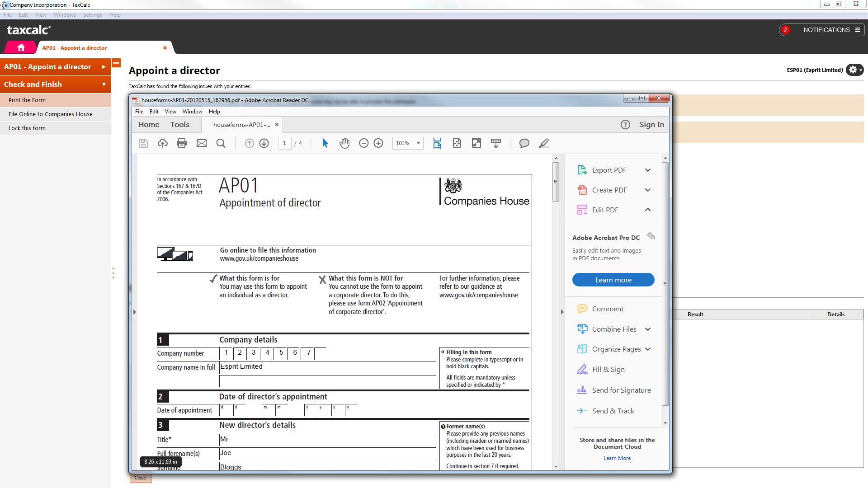The height and width of the screenshot is (488, 868).
Task: Open the Acrobat Window menu
Action: (192, 112)
